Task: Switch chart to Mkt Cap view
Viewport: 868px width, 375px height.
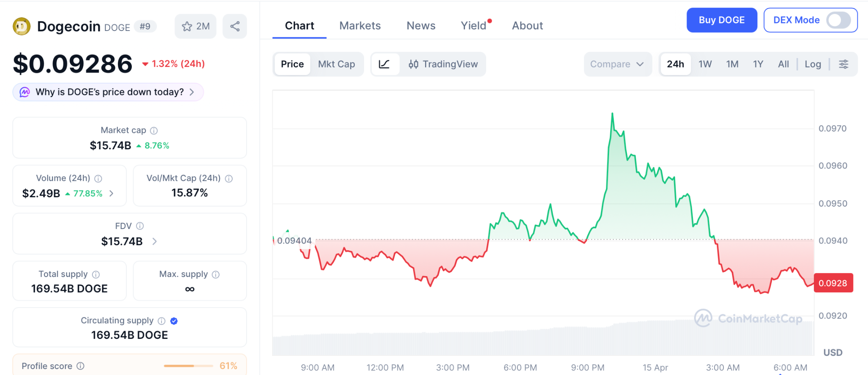Action: [337, 64]
